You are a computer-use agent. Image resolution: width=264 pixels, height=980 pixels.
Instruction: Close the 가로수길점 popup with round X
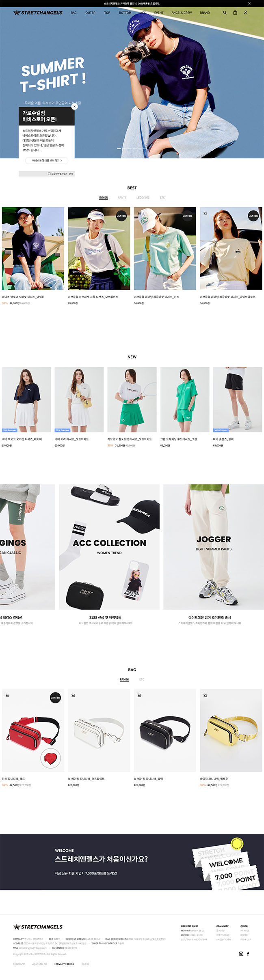coord(74,107)
